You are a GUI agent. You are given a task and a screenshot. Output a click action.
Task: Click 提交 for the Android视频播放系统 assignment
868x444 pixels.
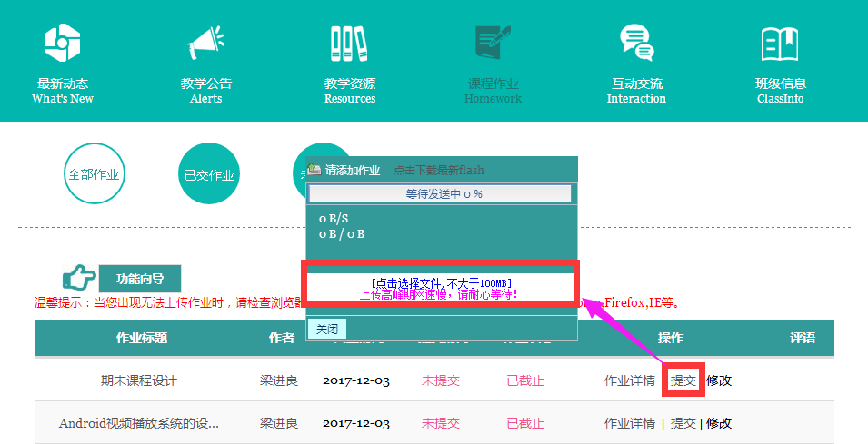point(683,423)
